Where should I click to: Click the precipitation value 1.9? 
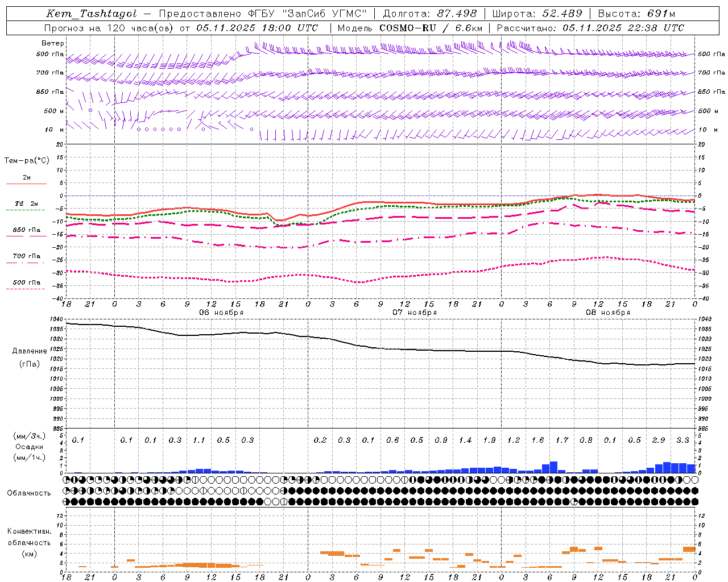(489, 440)
